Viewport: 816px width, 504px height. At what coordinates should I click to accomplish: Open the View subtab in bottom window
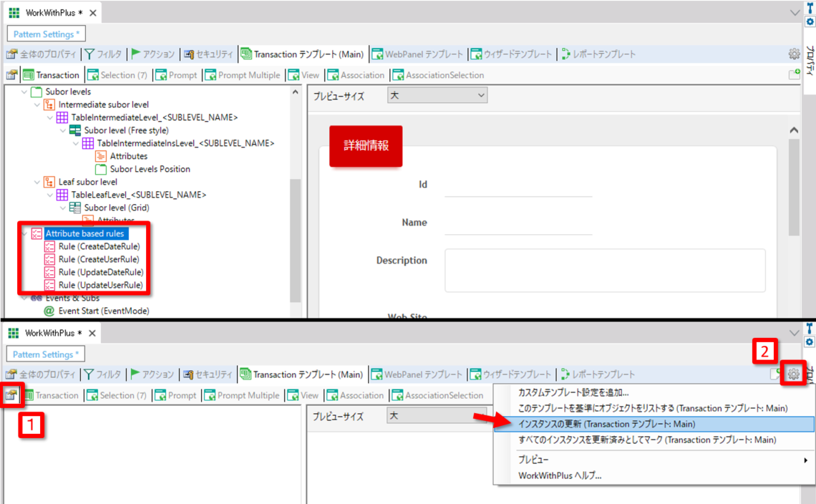tap(303, 395)
